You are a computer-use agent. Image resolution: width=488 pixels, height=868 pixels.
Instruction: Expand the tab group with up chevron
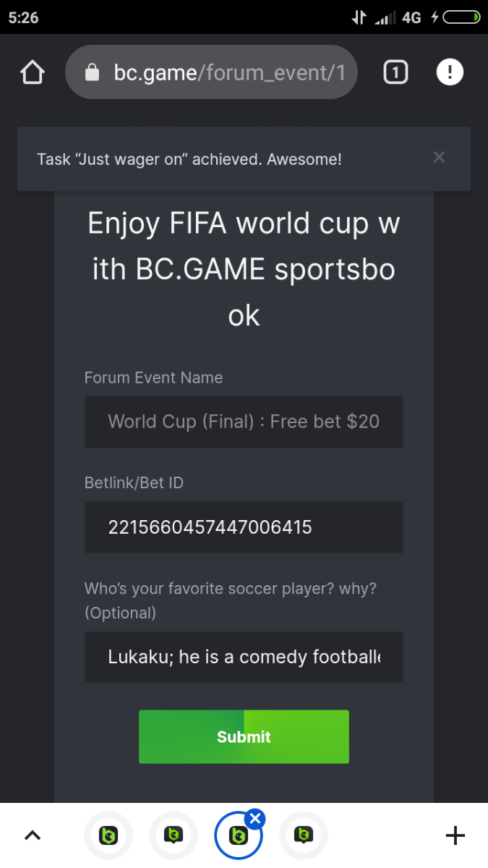(33, 835)
